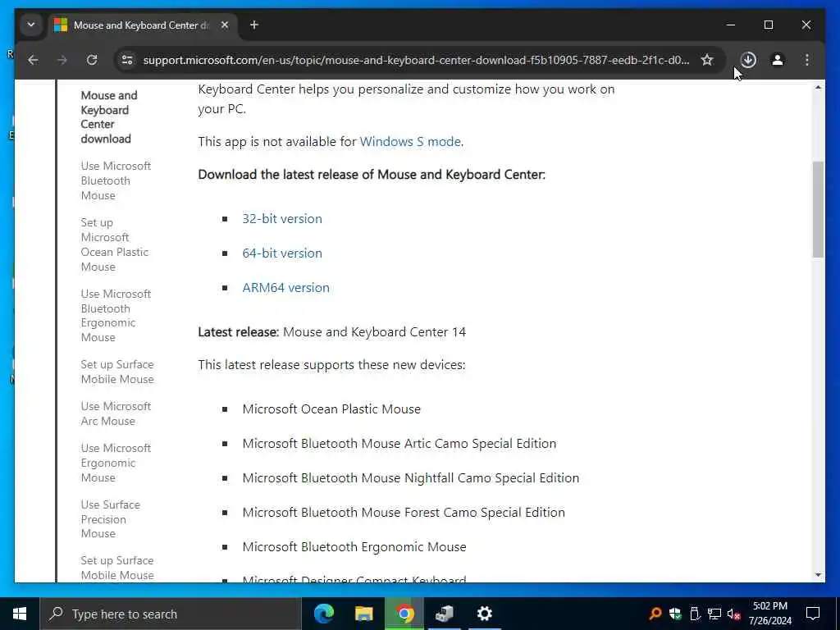
Task: Open the Chrome profile menu
Action: (778, 60)
